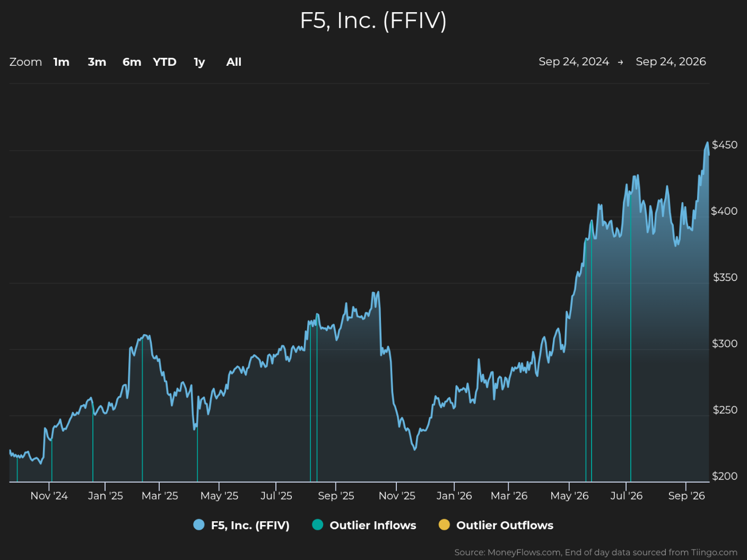Toggle the Outlier Outflows legend series
Screen dimensions: 747x560
tap(496, 525)
